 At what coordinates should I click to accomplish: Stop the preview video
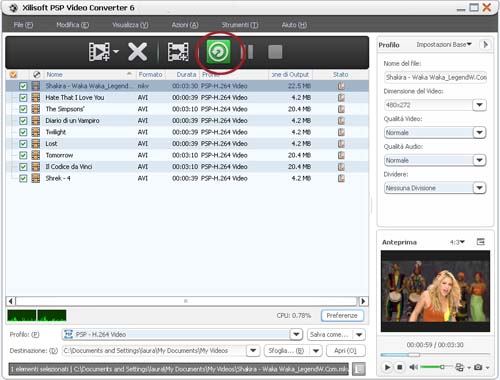point(399,367)
